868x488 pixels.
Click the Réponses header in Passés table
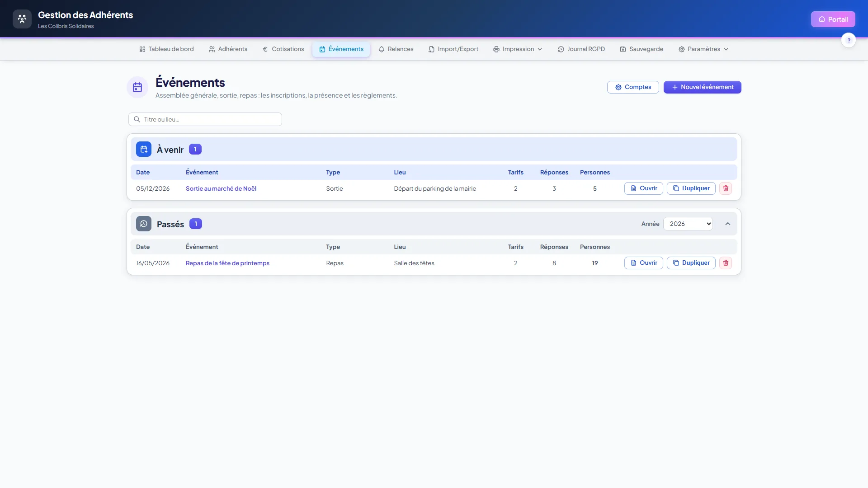[554, 247]
